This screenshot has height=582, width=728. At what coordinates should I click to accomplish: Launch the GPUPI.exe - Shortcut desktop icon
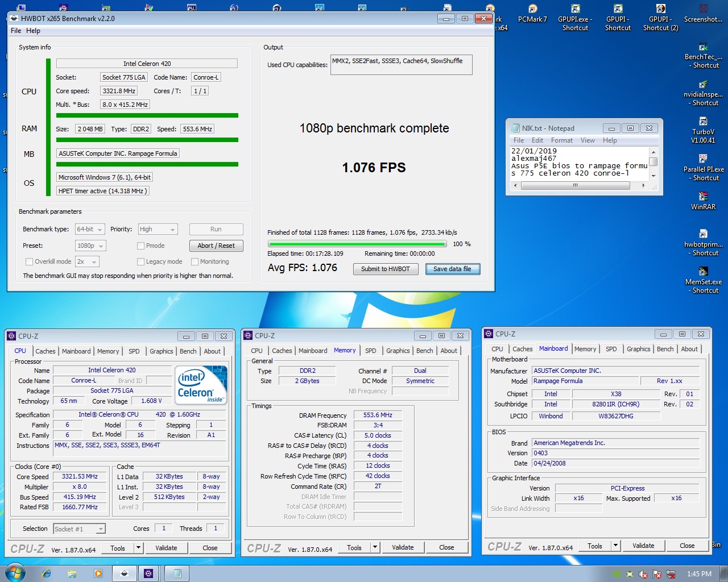coord(575,17)
